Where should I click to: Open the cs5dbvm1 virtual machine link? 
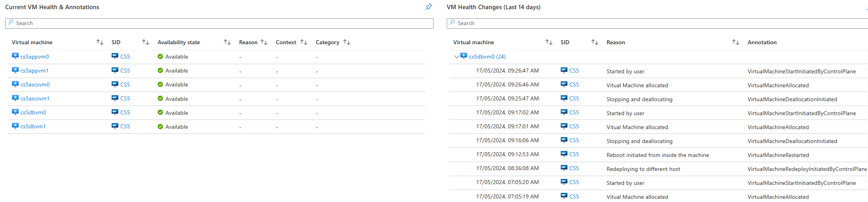pyautogui.click(x=33, y=126)
